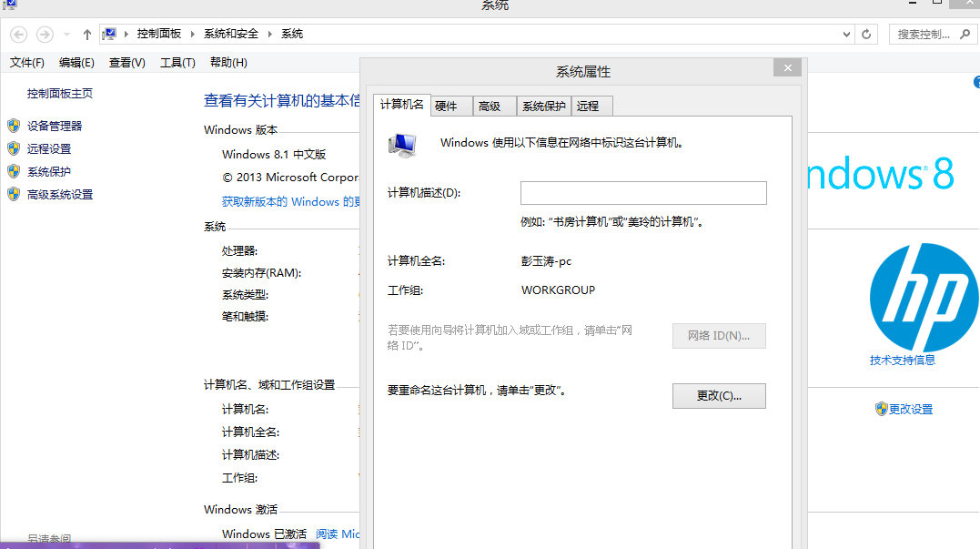Expand chevron before 控制面板 breadcrumb
Image resolution: width=980 pixels, height=549 pixels.
coord(126,34)
